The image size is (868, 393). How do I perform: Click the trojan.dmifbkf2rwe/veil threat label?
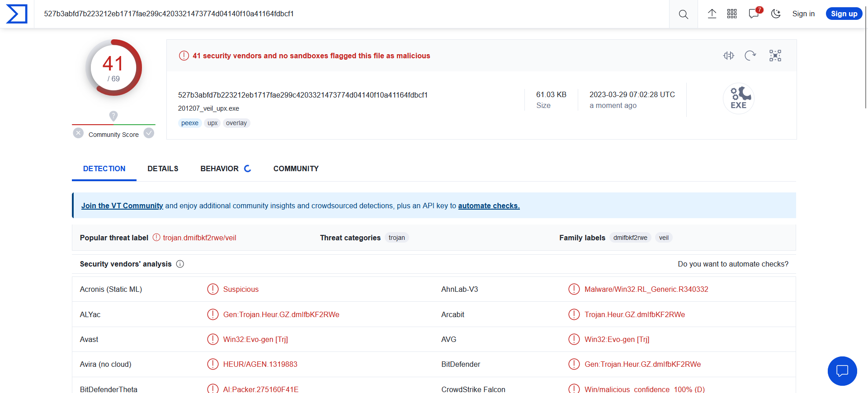[x=199, y=238]
